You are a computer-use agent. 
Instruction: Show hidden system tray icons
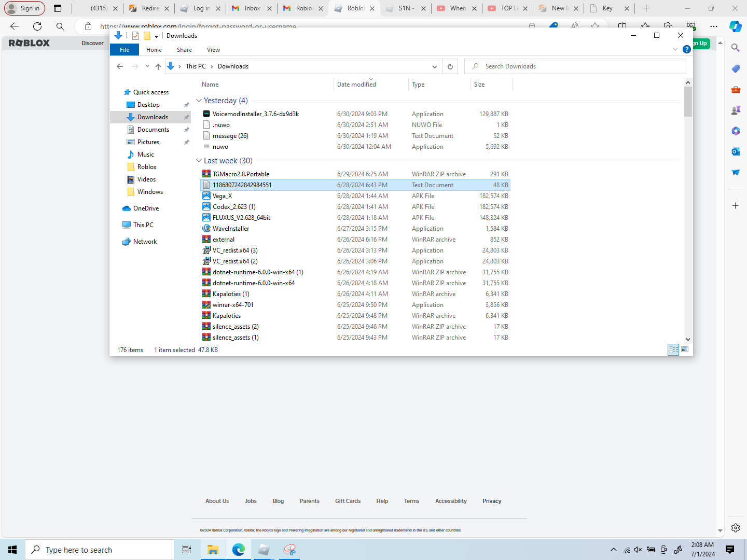coord(614,550)
